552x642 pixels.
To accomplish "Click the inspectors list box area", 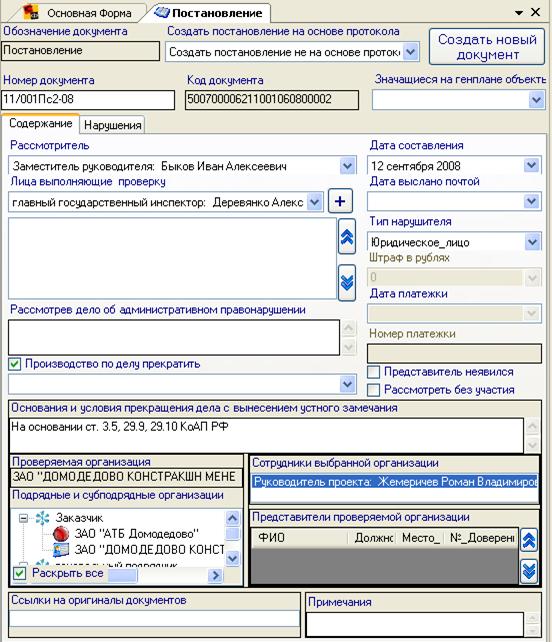I will pyautogui.click(x=172, y=258).
